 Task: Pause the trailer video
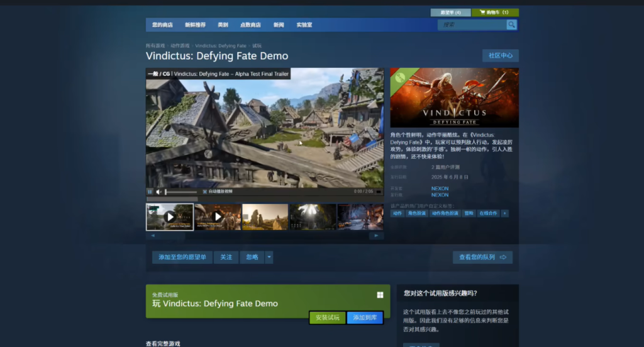150,191
